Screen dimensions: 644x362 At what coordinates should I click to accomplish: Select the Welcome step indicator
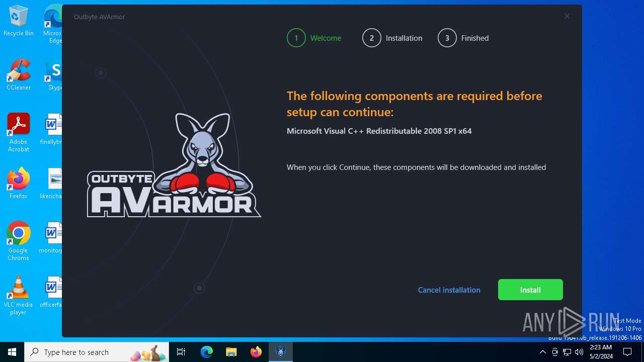(x=314, y=38)
